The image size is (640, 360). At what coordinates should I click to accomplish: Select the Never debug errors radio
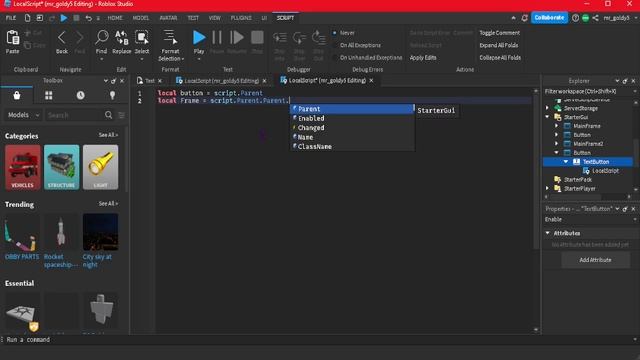coord(334,33)
